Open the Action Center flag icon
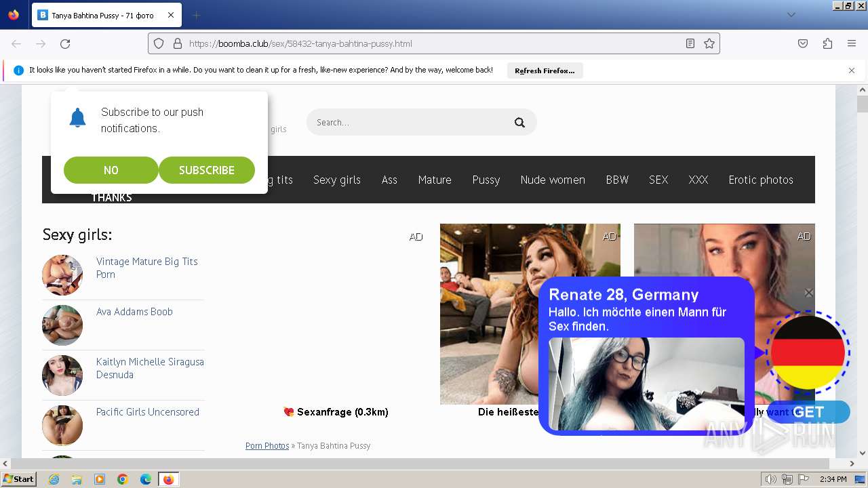Screen dimensions: 868x488 pos(802,479)
